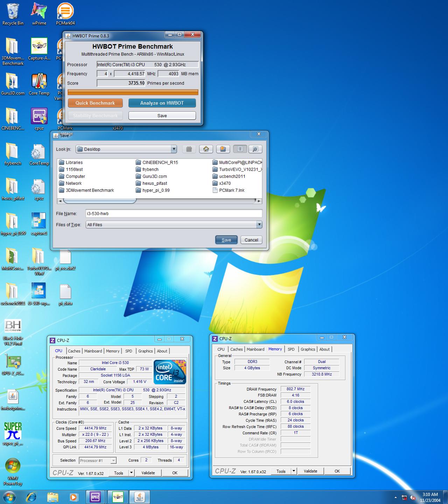Go up one level in Save dialog
448x504 pixels.
189,149
